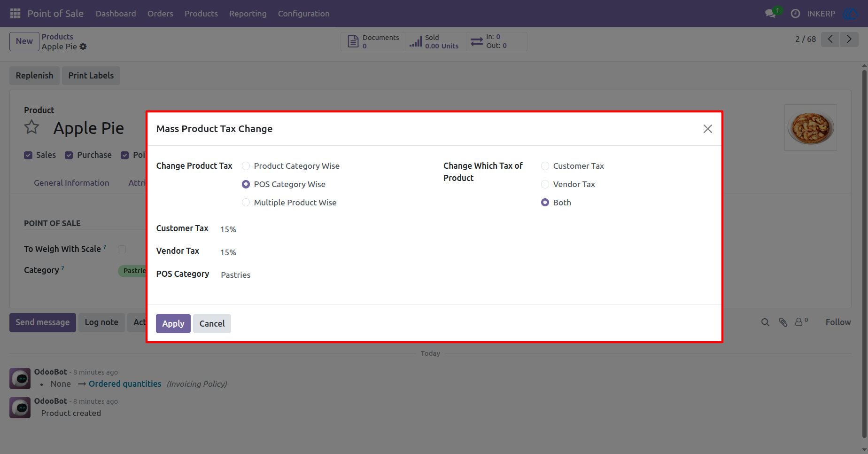Open the Orders menu
Image resolution: width=868 pixels, height=454 pixels.
point(160,14)
